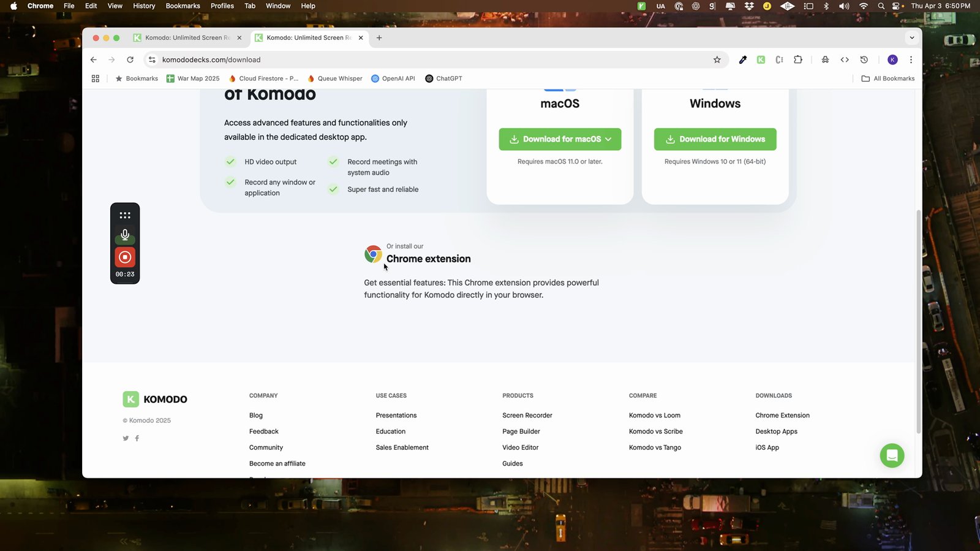980x551 pixels.
Task: Open the code brackets extension icon
Action: [x=845, y=59]
